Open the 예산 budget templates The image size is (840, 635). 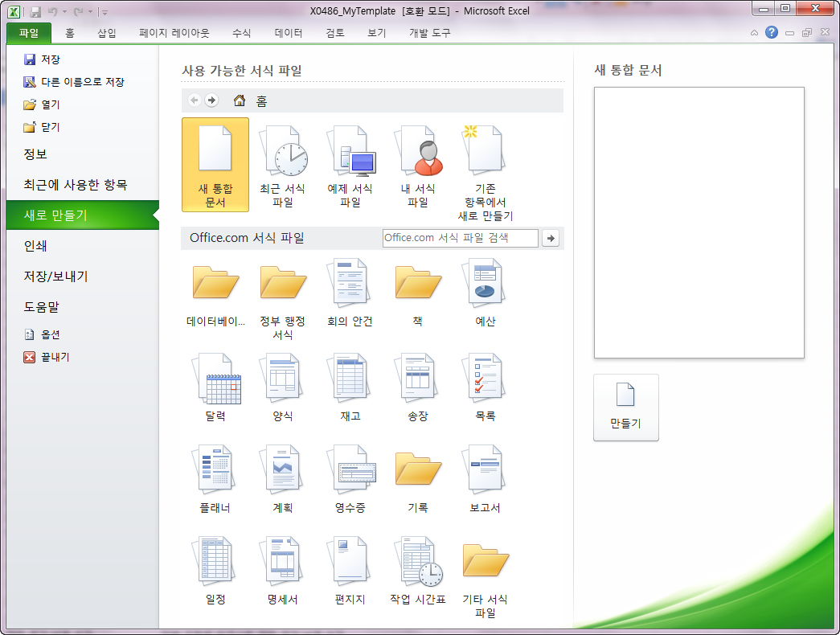[486, 294]
